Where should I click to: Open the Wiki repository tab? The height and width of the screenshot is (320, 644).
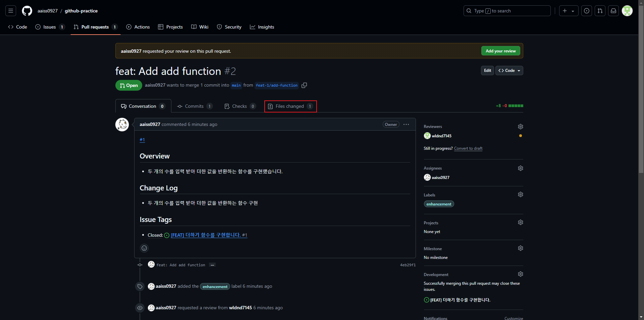[200, 27]
